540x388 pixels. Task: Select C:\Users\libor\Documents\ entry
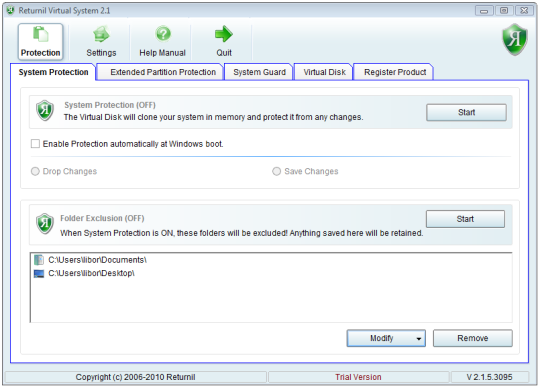tap(97, 260)
